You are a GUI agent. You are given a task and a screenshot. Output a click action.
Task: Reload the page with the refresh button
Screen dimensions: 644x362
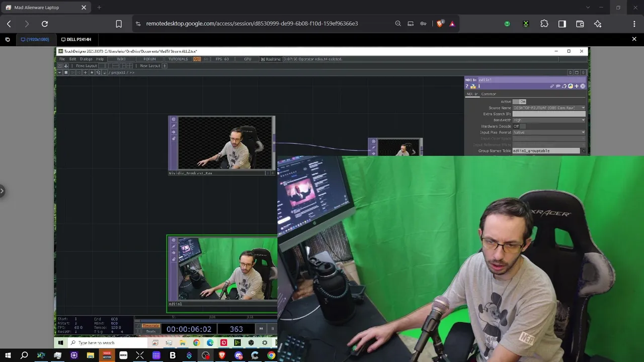pyautogui.click(x=45, y=24)
